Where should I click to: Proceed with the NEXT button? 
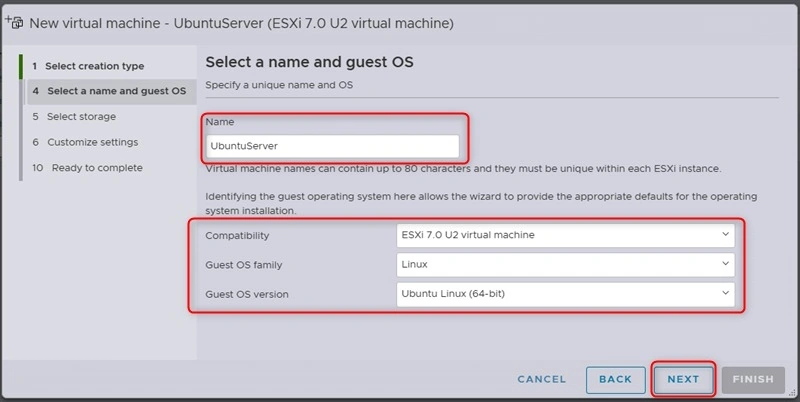[683, 380]
